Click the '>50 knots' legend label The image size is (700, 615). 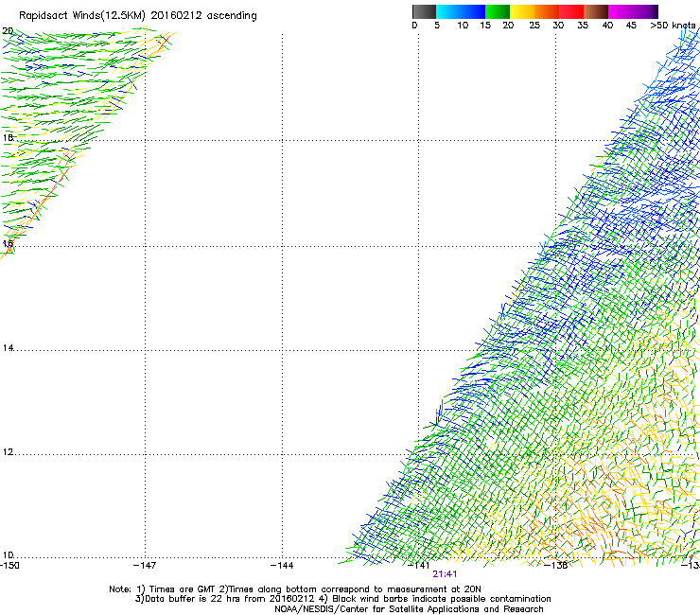[673, 26]
